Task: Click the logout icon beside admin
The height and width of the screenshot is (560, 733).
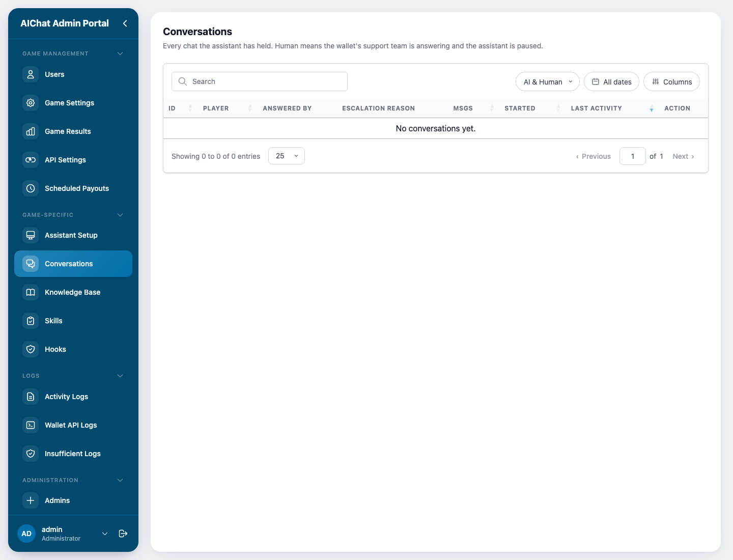Action: [x=123, y=534]
